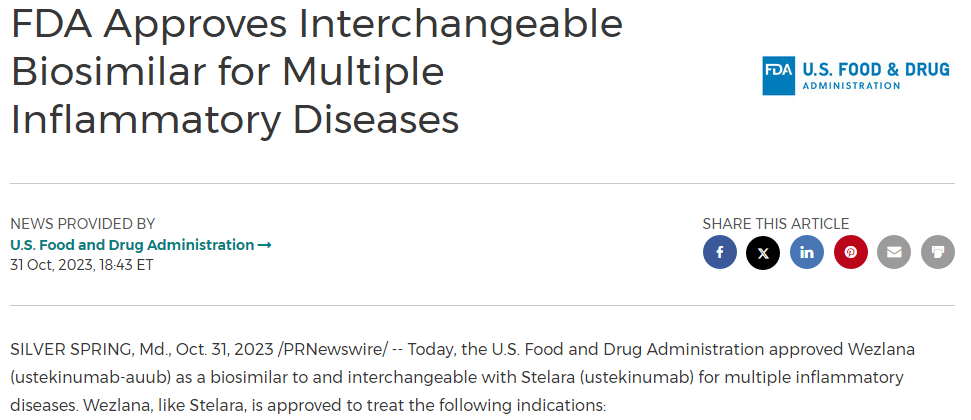Screen dimensions: 971x420
Task: Click the headline "FDA Approves Interchangeable Biosimilar"
Action: [x=316, y=25]
